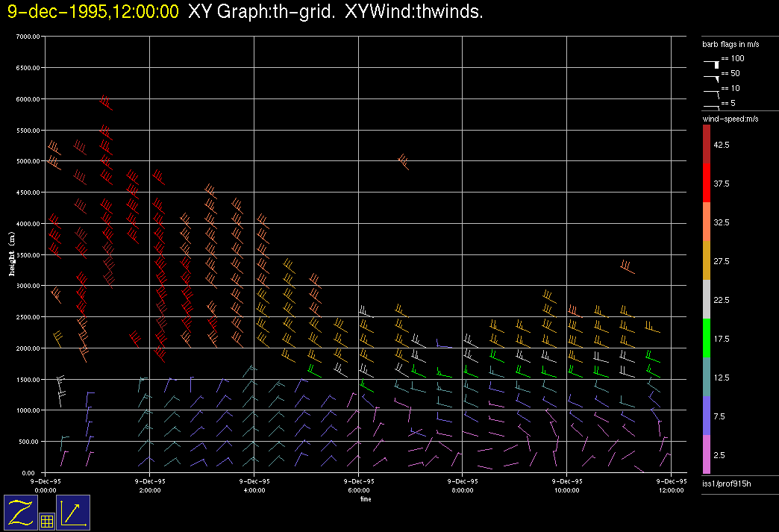Click the blue-violet 7.5 color swatch

click(707, 416)
